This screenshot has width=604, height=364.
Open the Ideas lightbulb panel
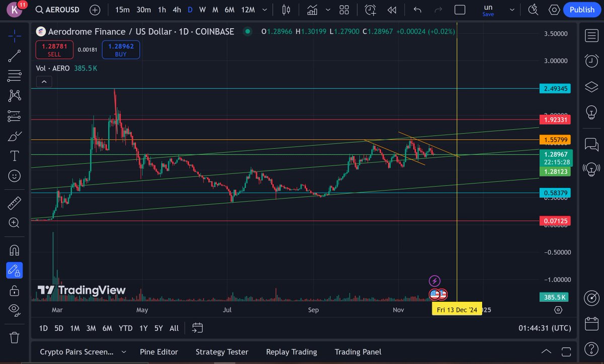[591, 111]
